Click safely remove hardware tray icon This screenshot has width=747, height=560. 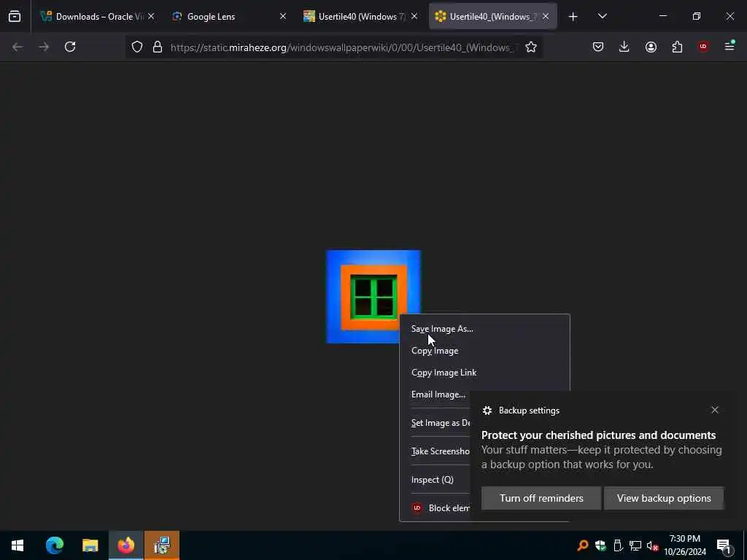618,545
